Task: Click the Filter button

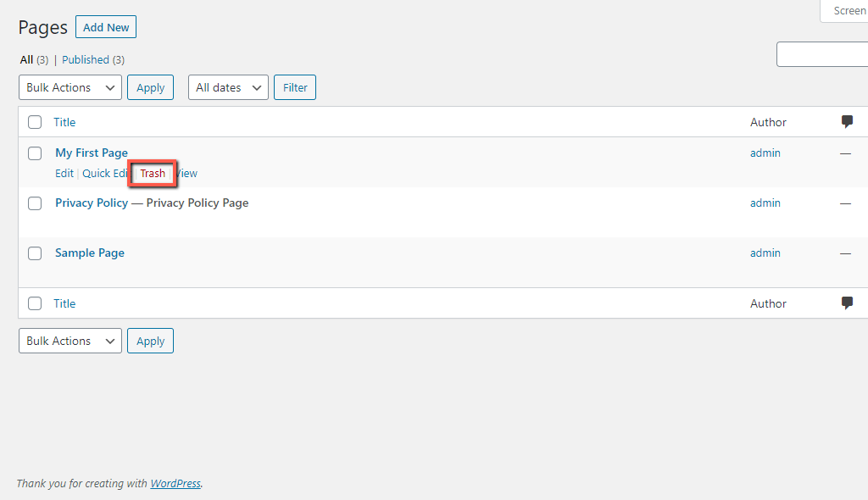Action: (x=295, y=87)
